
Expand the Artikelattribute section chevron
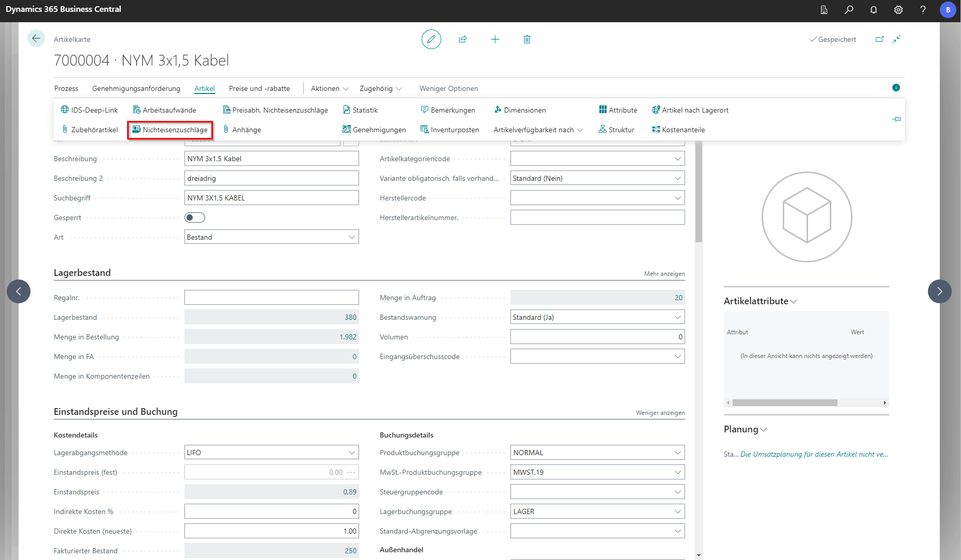pos(794,302)
